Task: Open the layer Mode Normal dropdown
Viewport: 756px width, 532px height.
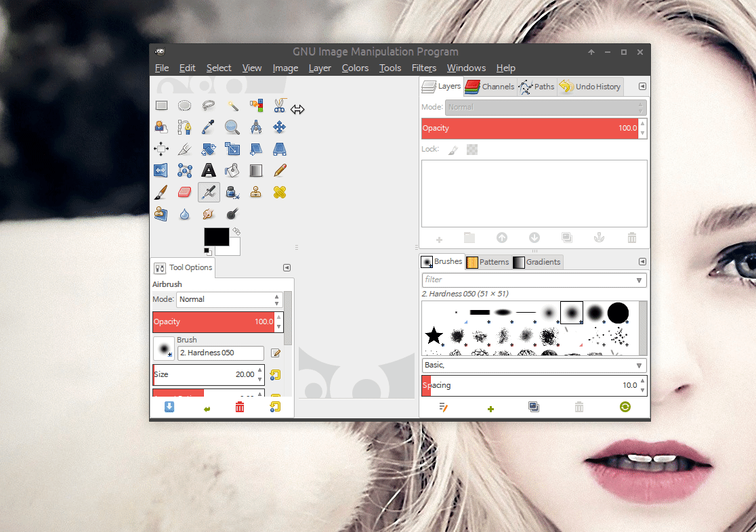Action: pyautogui.click(x=545, y=107)
